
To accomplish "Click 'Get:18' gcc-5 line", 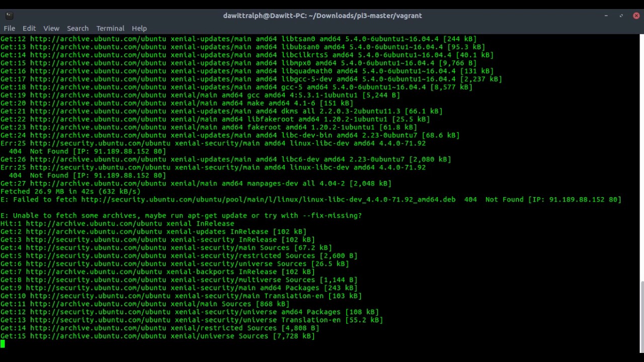I will coord(236,87).
